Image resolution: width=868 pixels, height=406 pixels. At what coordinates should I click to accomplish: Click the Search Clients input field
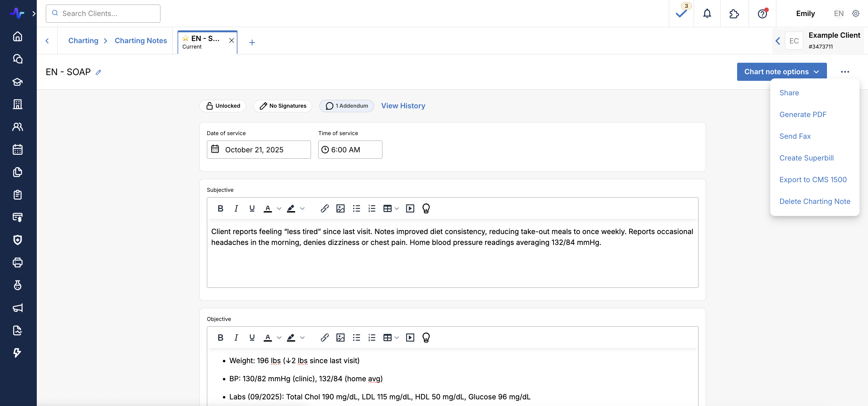pyautogui.click(x=103, y=14)
